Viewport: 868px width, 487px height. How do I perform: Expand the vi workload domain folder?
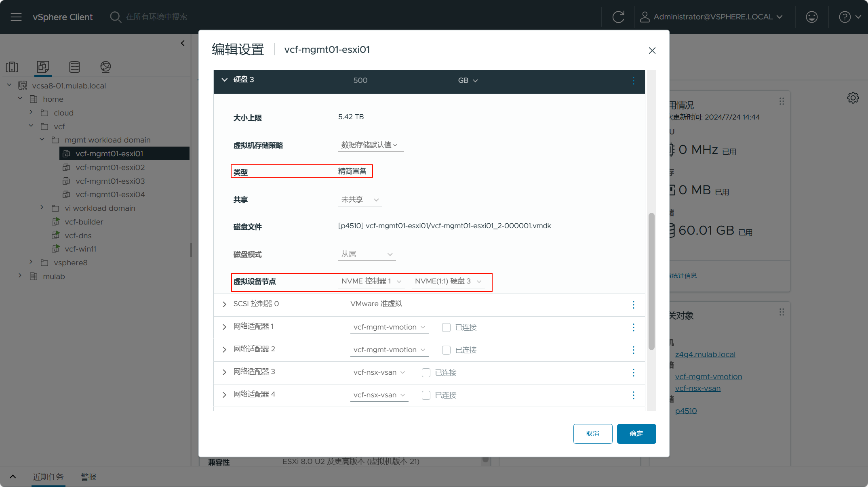click(42, 208)
